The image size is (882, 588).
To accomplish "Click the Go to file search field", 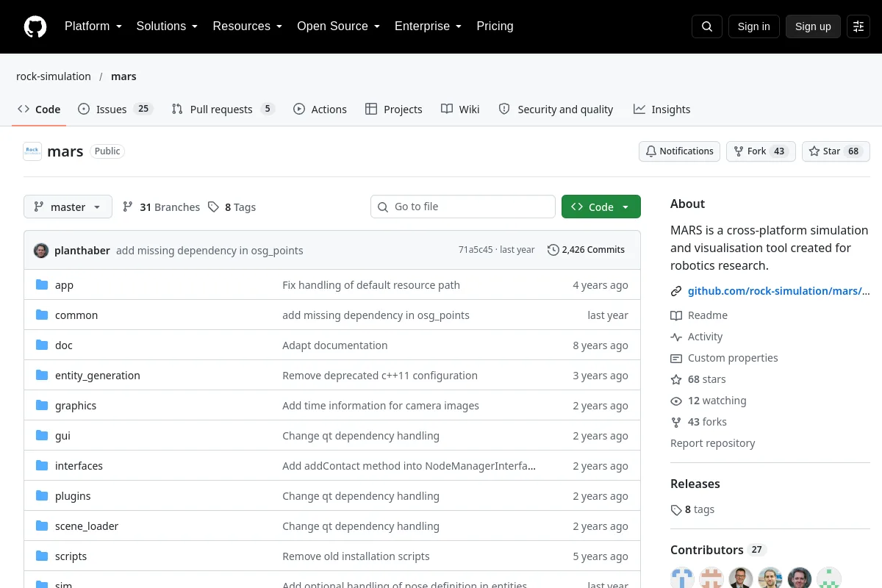I will tap(463, 207).
